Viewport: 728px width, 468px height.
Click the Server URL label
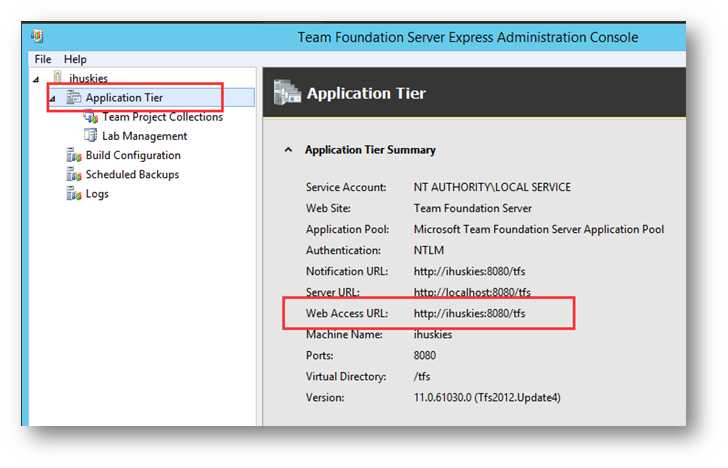(332, 292)
